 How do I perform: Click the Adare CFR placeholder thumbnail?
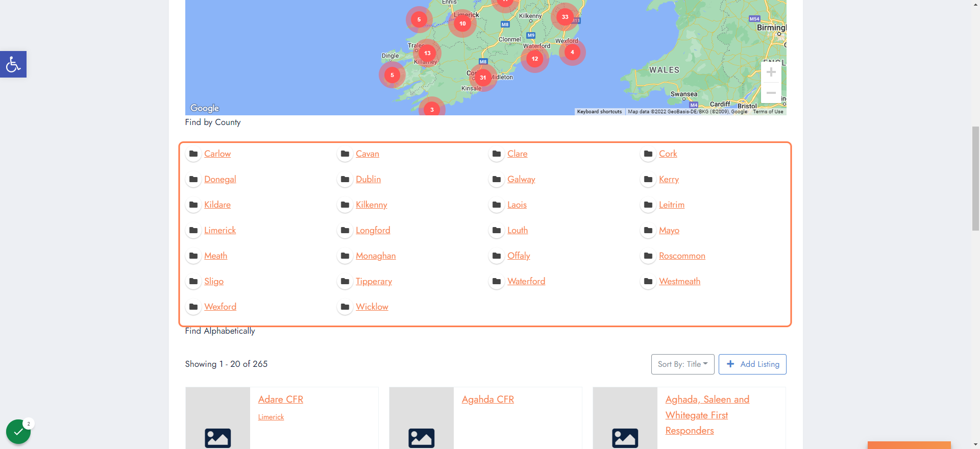pos(218,418)
